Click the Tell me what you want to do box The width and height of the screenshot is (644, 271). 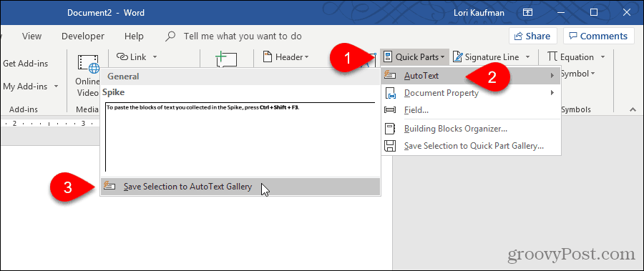[x=243, y=36]
